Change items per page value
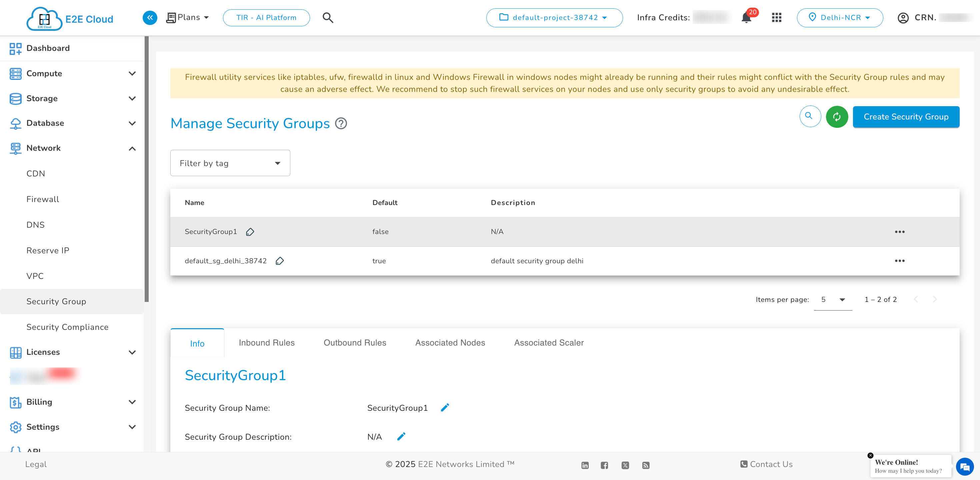The width and height of the screenshot is (980, 480). (833, 300)
